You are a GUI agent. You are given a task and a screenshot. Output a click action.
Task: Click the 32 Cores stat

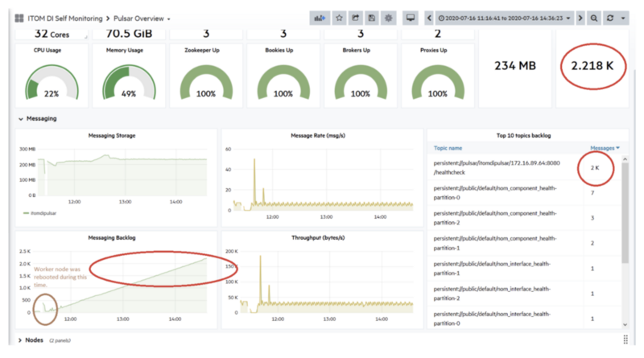point(52,34)
